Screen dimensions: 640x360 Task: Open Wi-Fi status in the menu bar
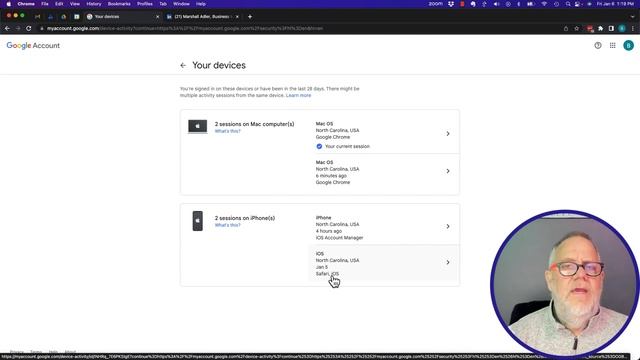(x=544, y=4)
